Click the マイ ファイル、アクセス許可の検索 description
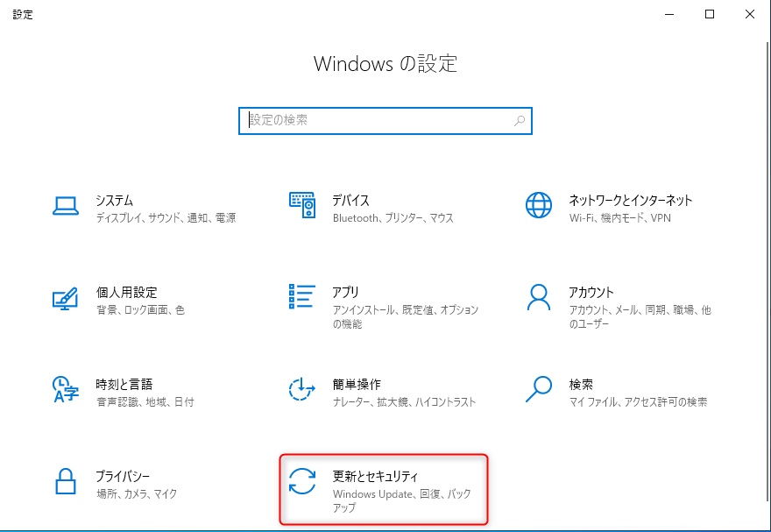This screenshot has height=532, width=771. pos(638,401)
